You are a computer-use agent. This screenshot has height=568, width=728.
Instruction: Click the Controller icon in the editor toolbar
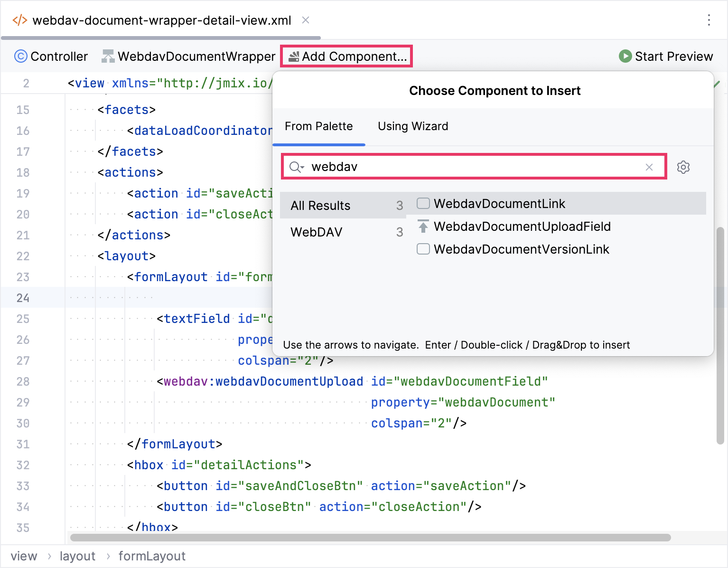(21, 56)
